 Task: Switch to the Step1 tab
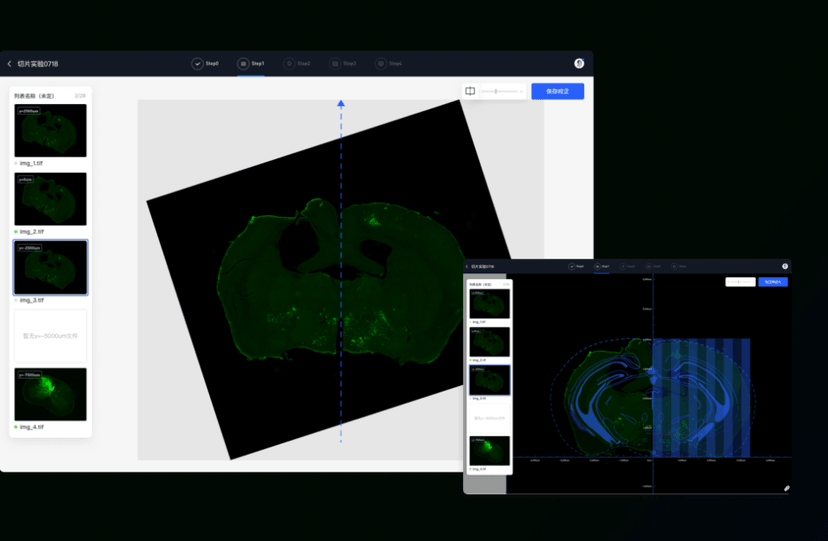(x=251, y=64)
